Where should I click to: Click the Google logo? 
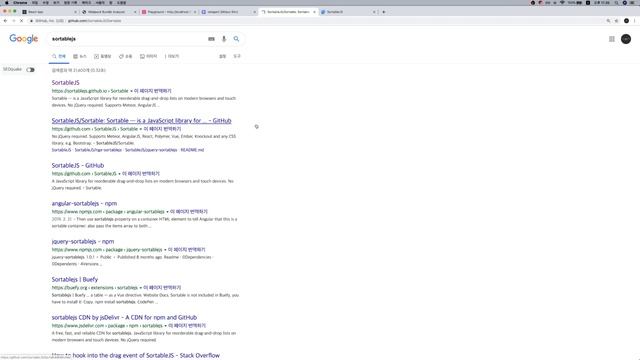24,38
